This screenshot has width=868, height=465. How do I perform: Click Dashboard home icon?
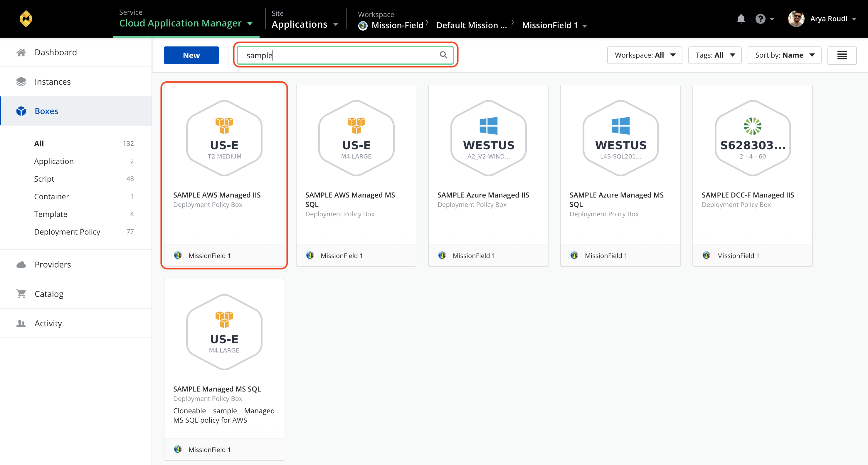point(21,53)
